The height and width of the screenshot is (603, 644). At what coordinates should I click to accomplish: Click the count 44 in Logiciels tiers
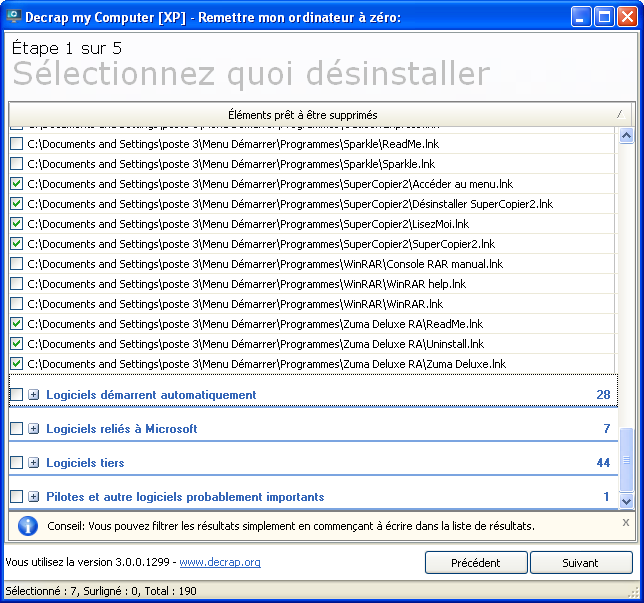(x=603, y=463)
